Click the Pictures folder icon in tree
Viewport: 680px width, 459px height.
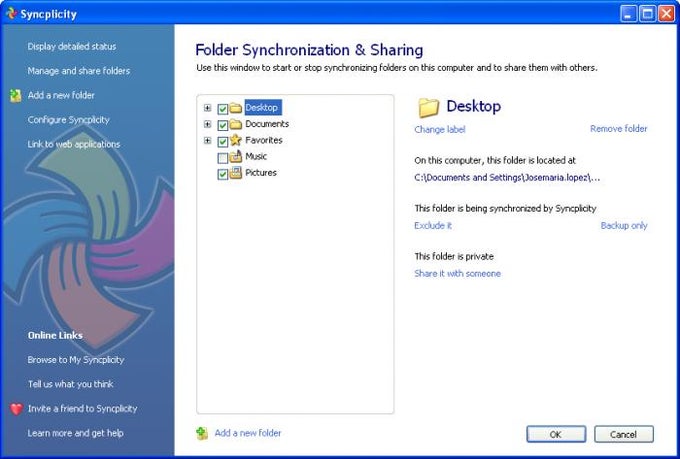235,173
